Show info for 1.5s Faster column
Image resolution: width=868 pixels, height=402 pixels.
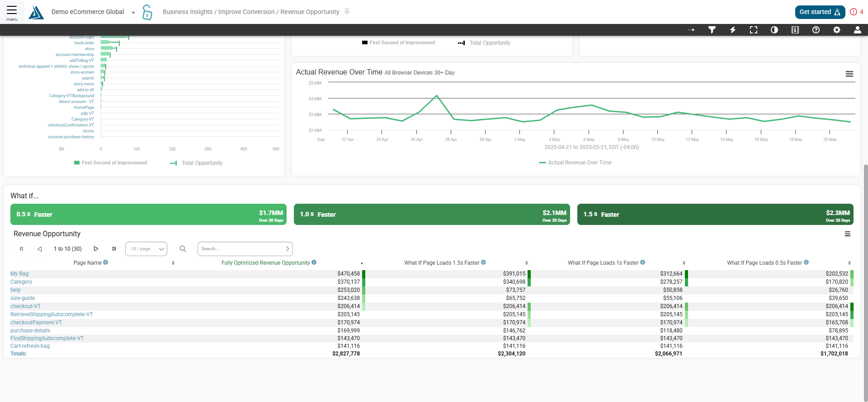[x=484, y=262]
